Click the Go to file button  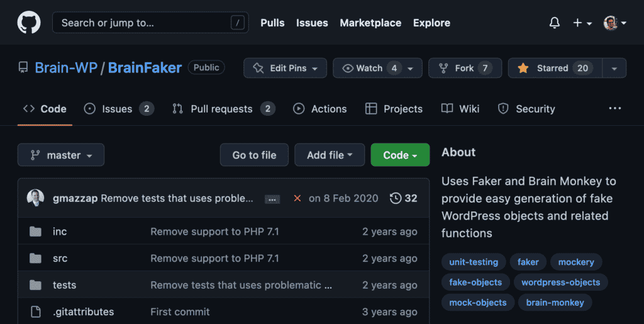(254, 155)
